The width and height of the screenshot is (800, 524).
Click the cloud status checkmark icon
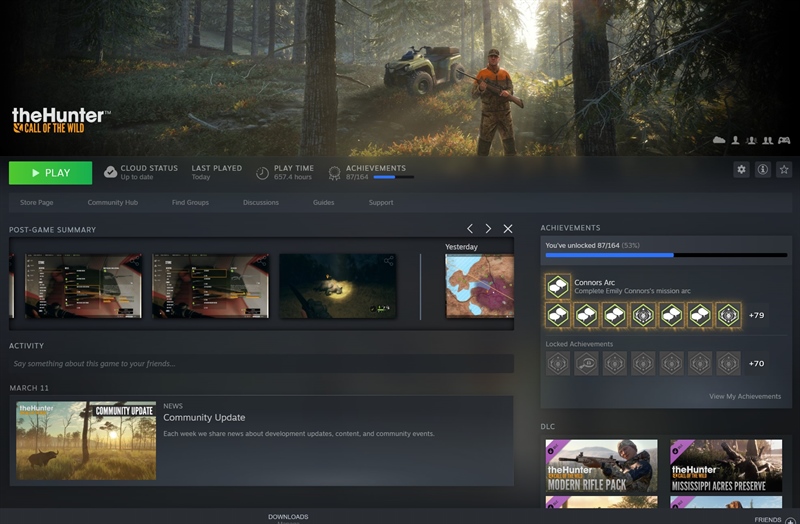coord(110,172)
